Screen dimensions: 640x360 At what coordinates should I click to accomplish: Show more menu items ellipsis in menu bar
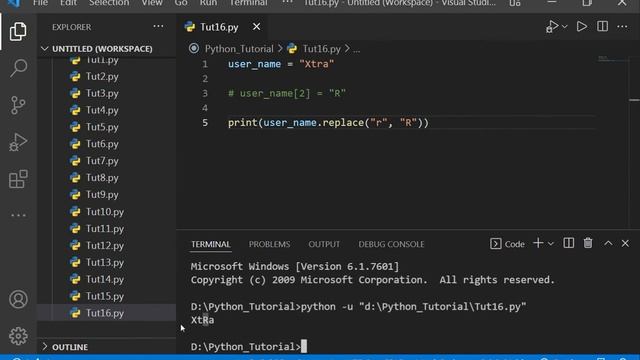tap(287, 2)
